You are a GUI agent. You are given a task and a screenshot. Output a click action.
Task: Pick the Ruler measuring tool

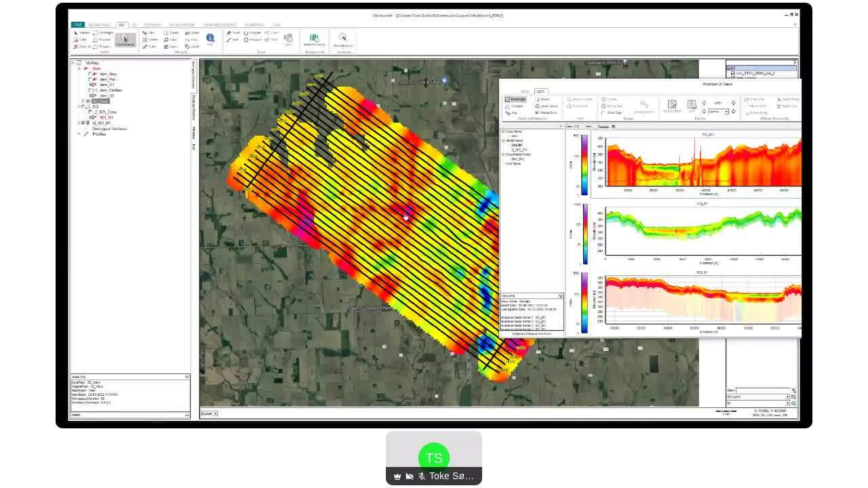[149, 47]
